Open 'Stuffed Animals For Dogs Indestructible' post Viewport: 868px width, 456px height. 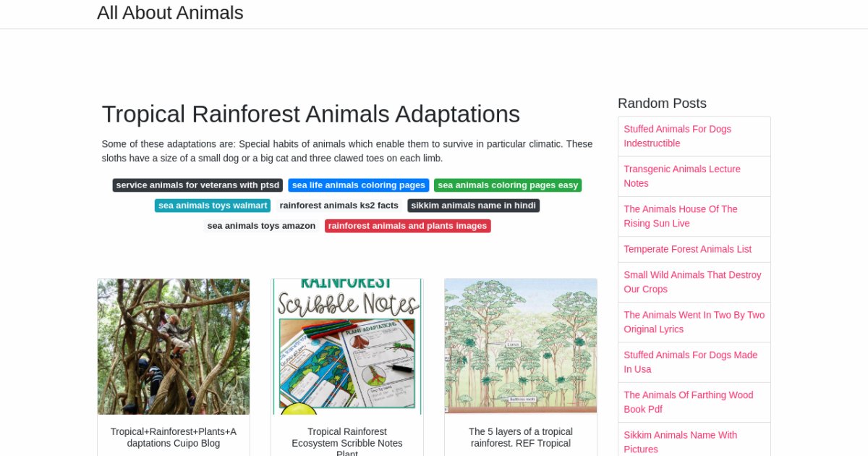(x=677, y=136)
